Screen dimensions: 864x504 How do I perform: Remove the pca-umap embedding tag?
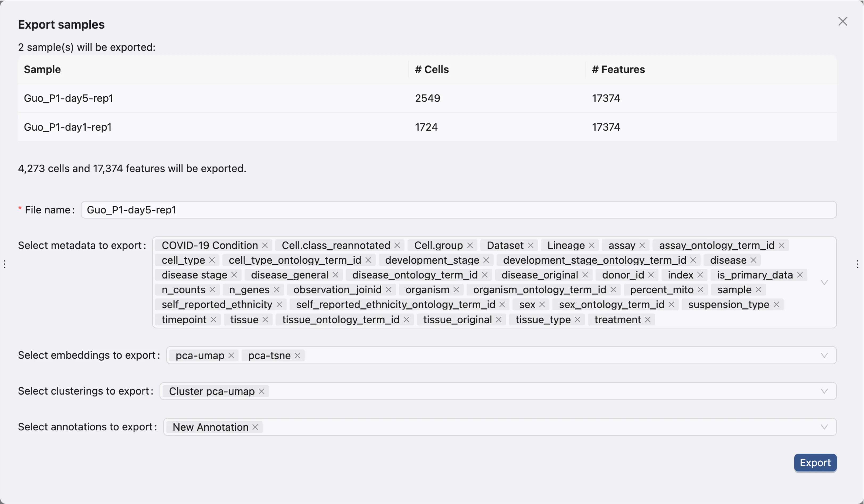231,356
